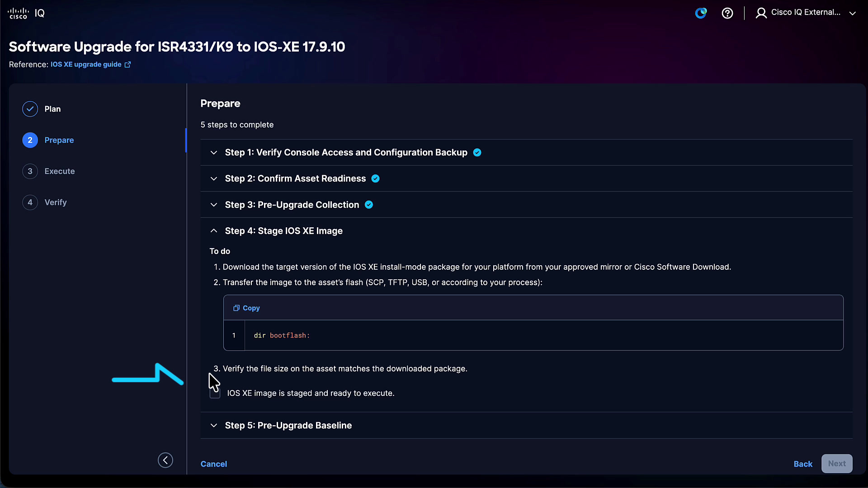Check 'IOS XE image is staged' checkbox
Image resolution: width=868 pixels, height=488 pixels.
tap(215, 394)
